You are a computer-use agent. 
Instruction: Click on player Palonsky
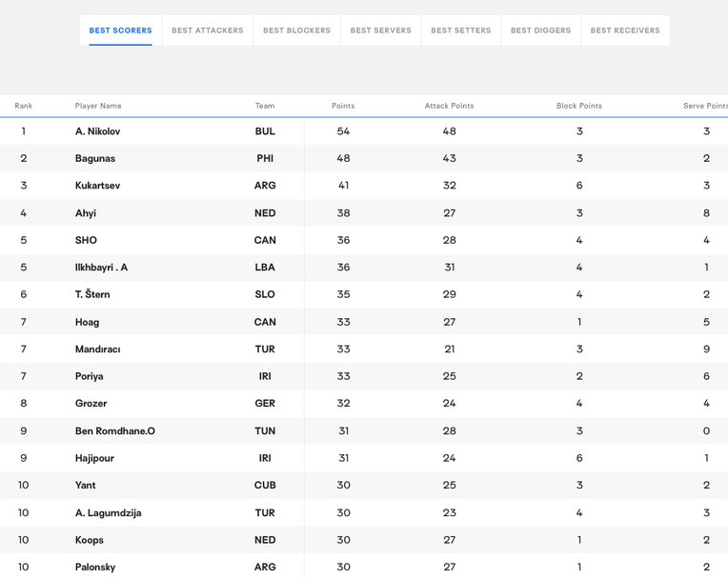pyautogui.click(x=95, y=568)
